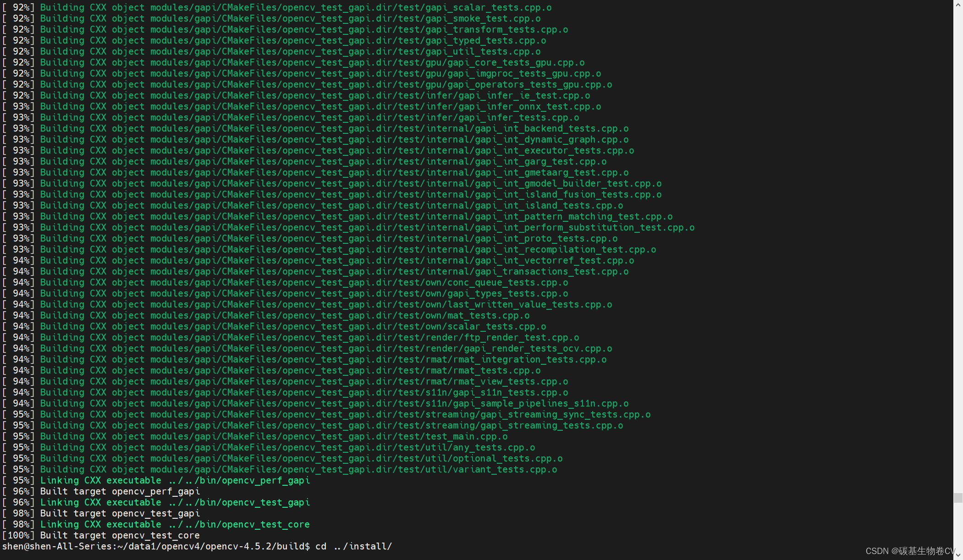This screenshot has width=963, height=560.
Task: Click the conc_queue_tests.cpp.o line
Action: point(285,283)
